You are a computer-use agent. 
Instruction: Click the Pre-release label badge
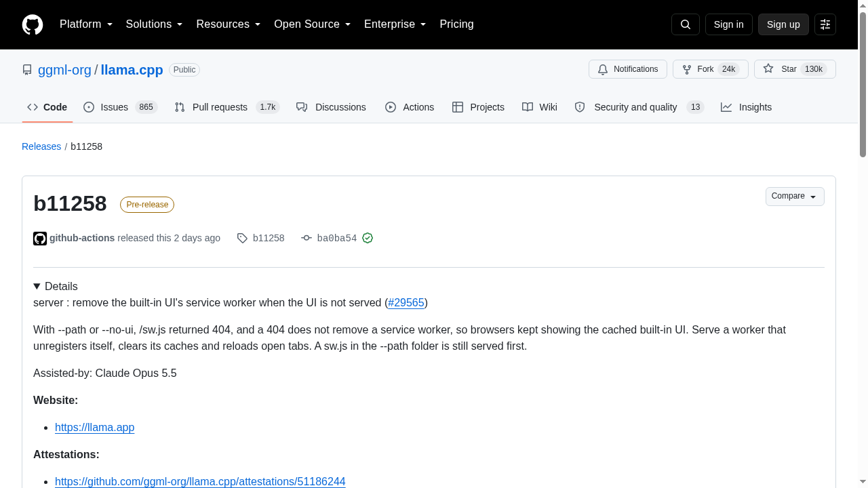coord(147,205)
